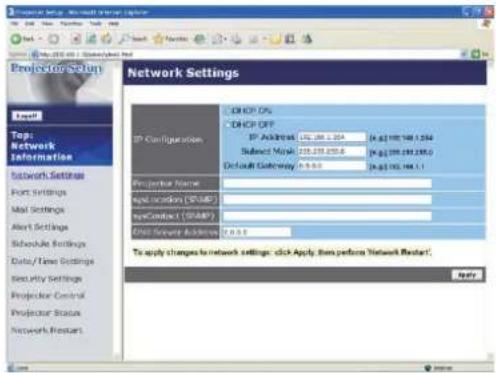Open the Network Restart link
This screenshot has width=496, height=373.
[47, 330]
